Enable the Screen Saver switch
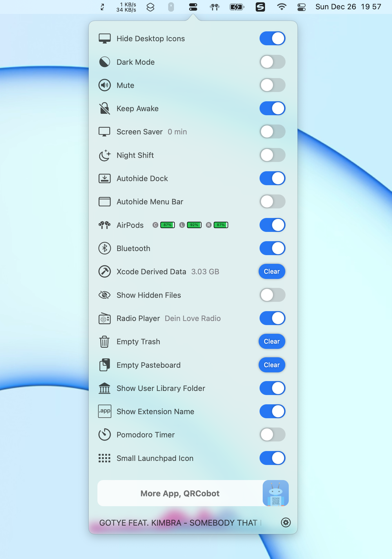Screen dimensions: 392x559 [272, 131]
